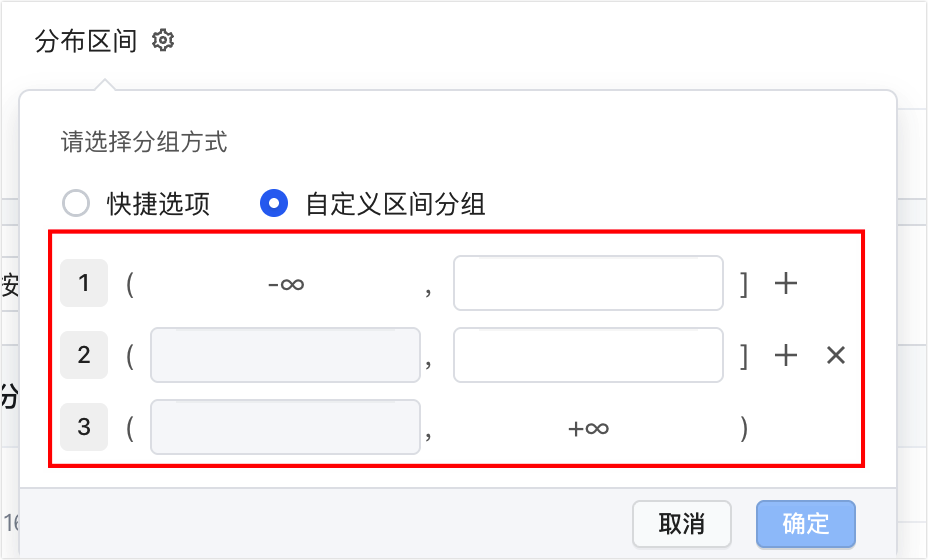Viewport: 928px width, 560px height.
Task: Focus the upper bound field of interval 1
Action: coord(588,283)
